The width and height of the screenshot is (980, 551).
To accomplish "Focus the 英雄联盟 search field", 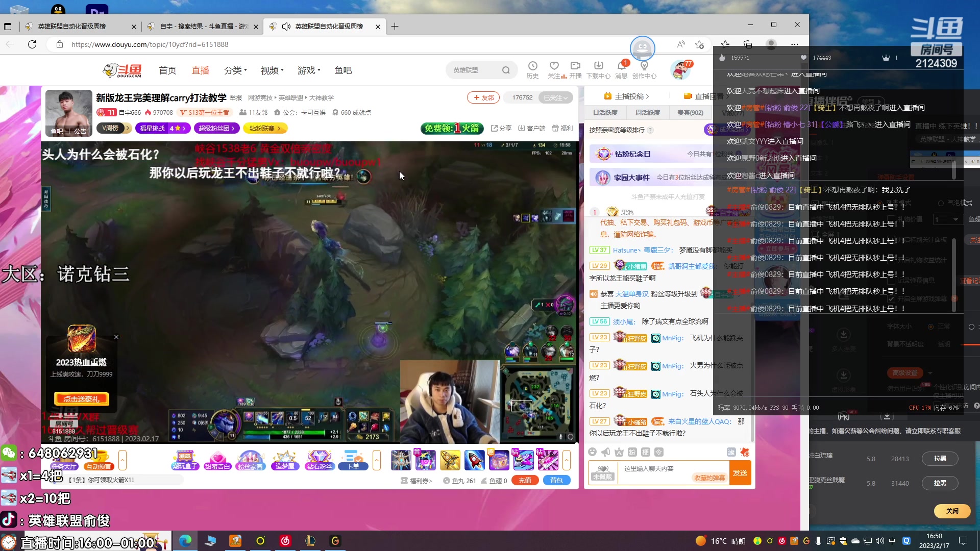I will (474, 70).
